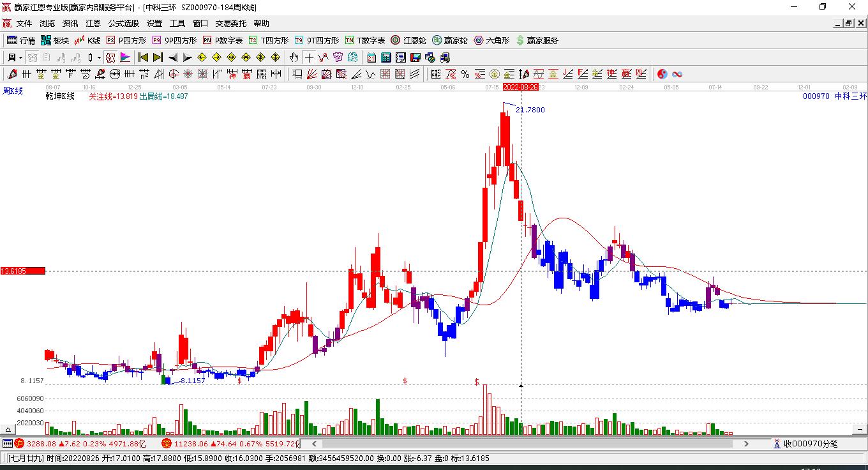Open the 周 period dropdown
The width and height of the screenshot is (868, 470).
(15, 57)
